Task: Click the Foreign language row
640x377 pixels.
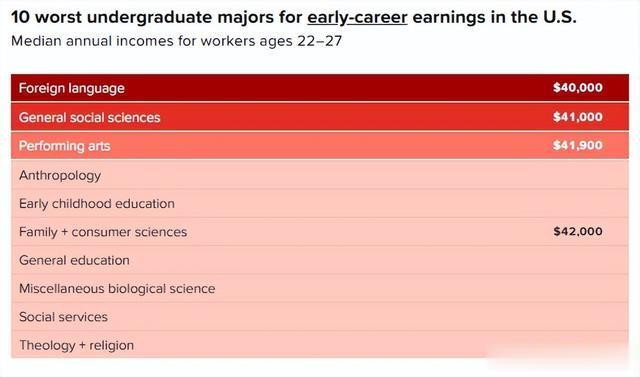Action: click(320, 88)
